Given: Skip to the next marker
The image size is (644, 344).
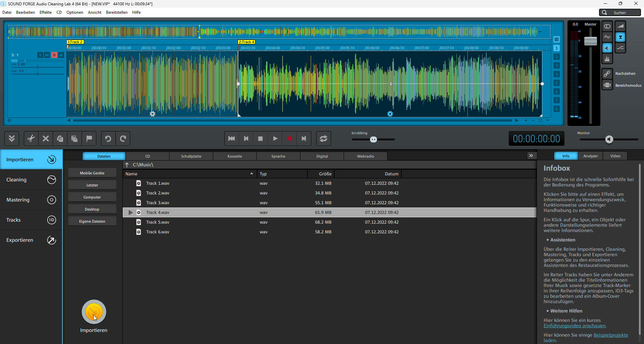Looking at the screenshot, I should (x=304, y=138).
